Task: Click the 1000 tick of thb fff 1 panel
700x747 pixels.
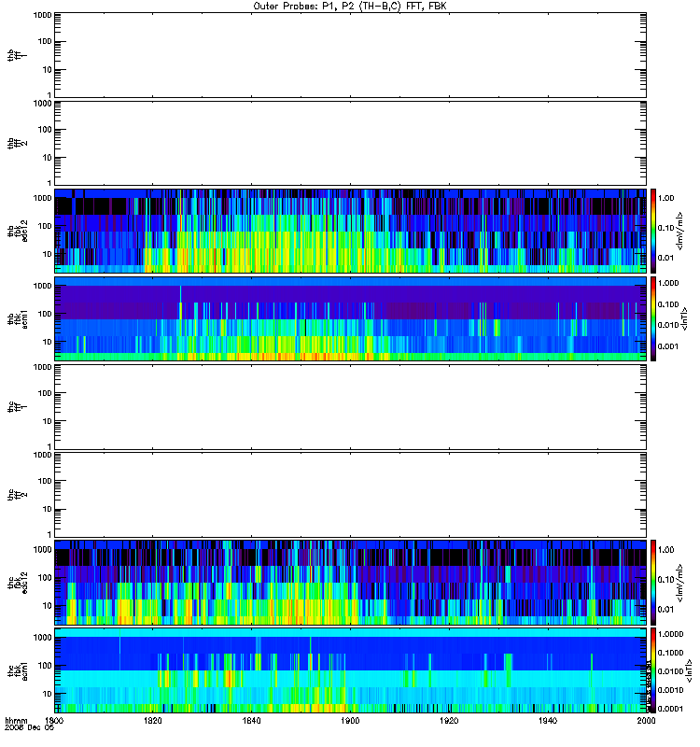Action: [x=42, y=15]
